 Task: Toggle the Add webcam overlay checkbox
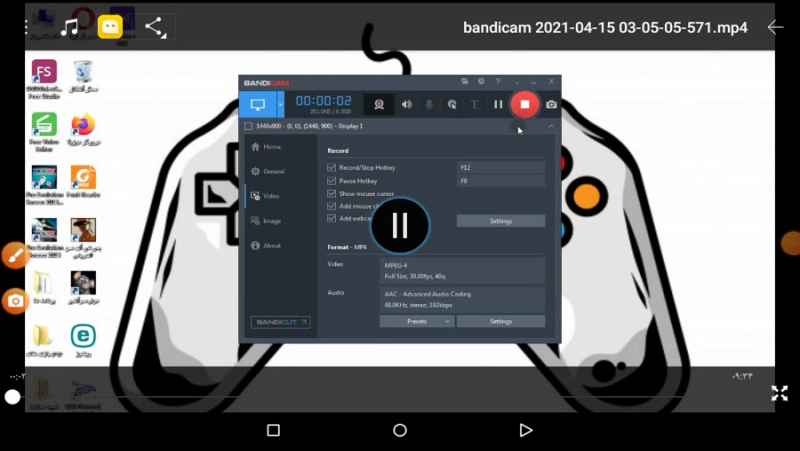332,218
